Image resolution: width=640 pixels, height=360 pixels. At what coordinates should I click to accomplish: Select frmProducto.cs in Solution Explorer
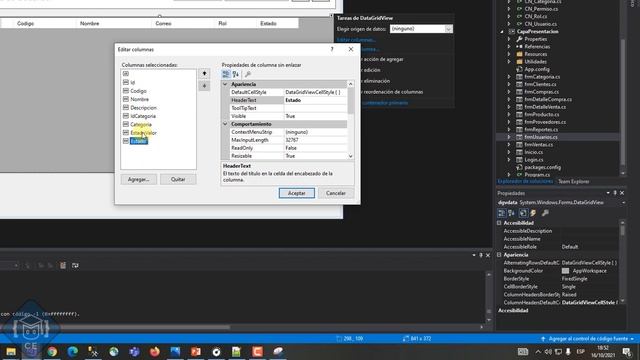(542, 115)
